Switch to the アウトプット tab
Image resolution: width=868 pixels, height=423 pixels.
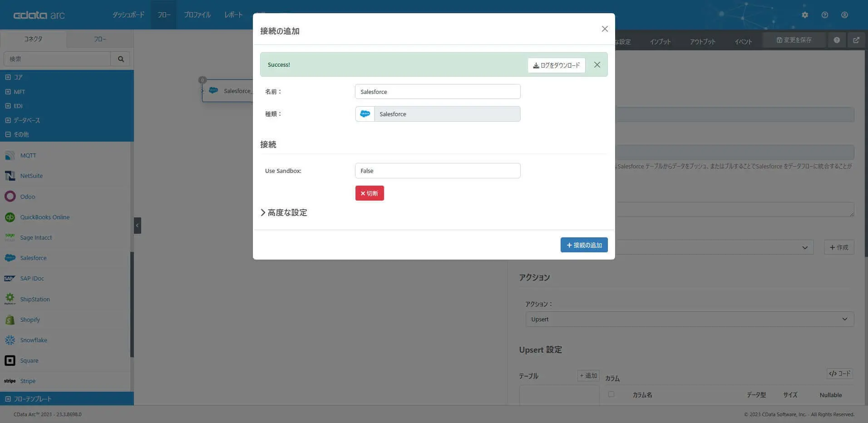coord(703,41)
